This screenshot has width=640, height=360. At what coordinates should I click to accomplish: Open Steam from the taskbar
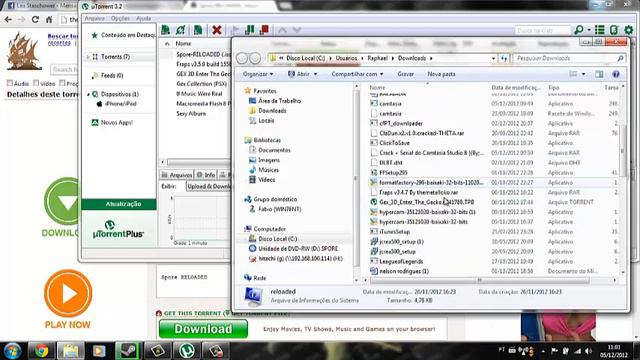click(128, 350)
